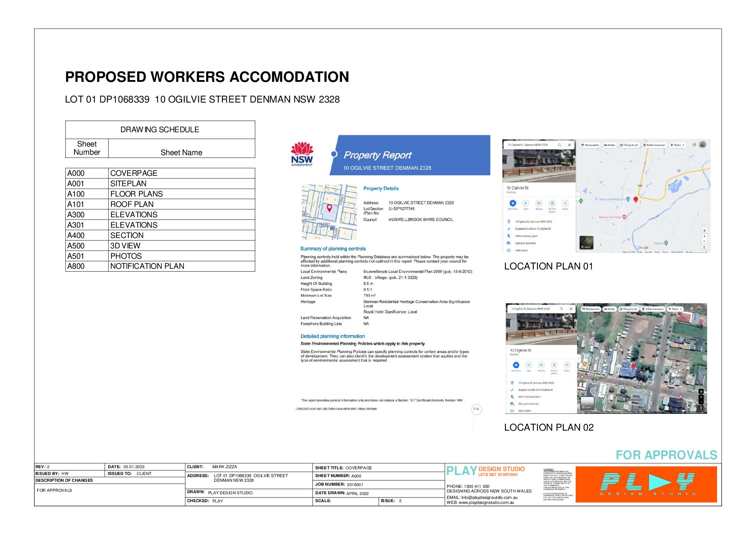Viewport: 756px width, 535px height.
Task: Click my-location target icon in Location Plan 01
Action: point(704,231)
